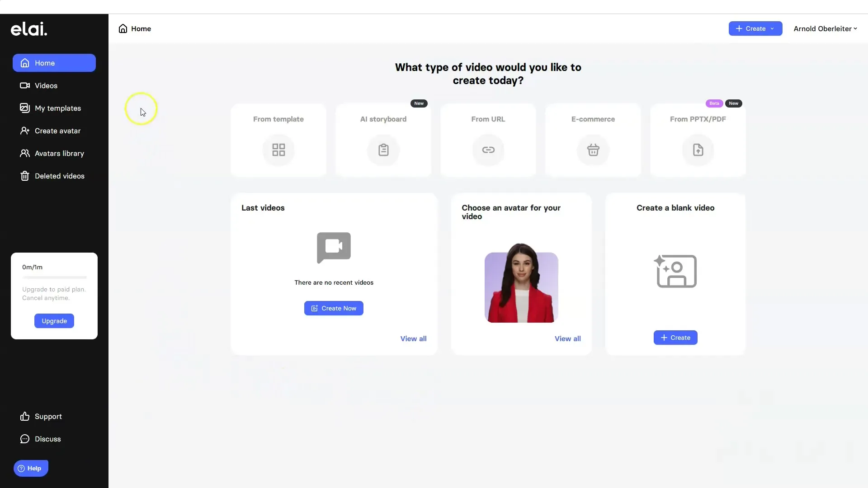Open the Support section
The height and width of the screenshot is (488, 868).
coord(47,416)
